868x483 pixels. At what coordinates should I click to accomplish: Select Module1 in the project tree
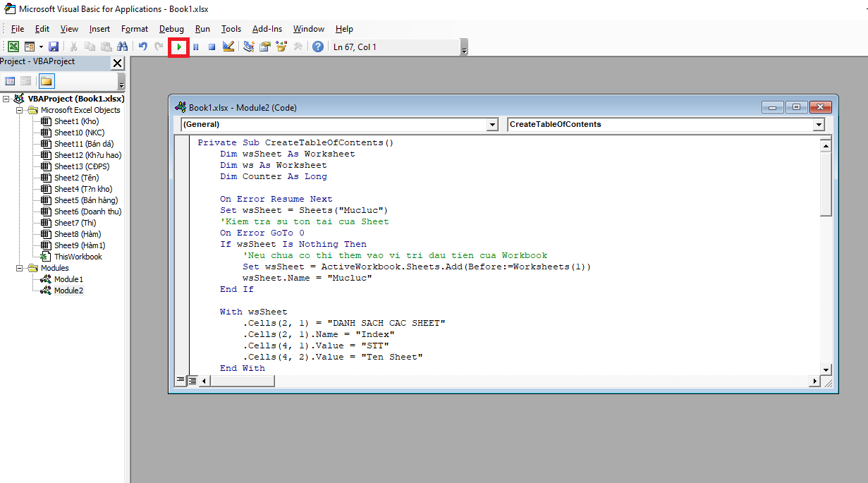pyautogui.click(x=68, y=279)
